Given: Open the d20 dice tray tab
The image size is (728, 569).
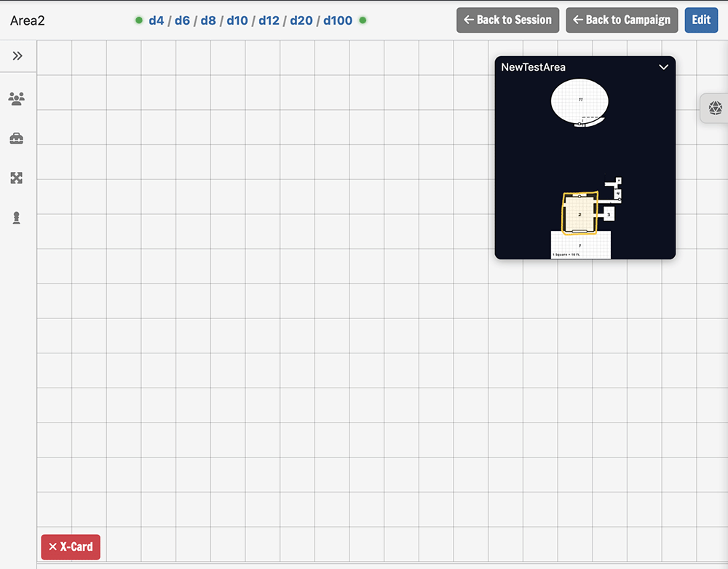Looking at the screenshot, I should pos(715,109).
